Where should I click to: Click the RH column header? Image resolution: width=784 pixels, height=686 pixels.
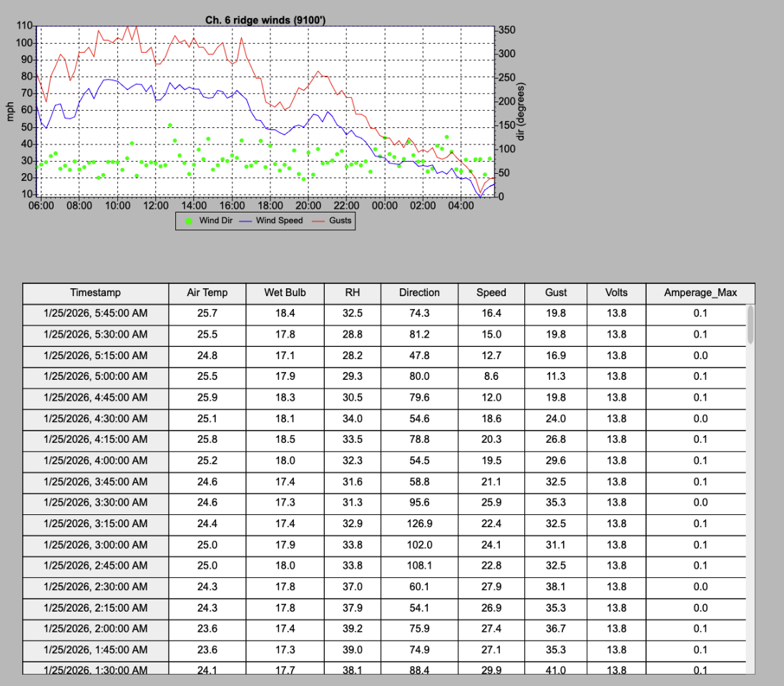click(x=352, y=293)
